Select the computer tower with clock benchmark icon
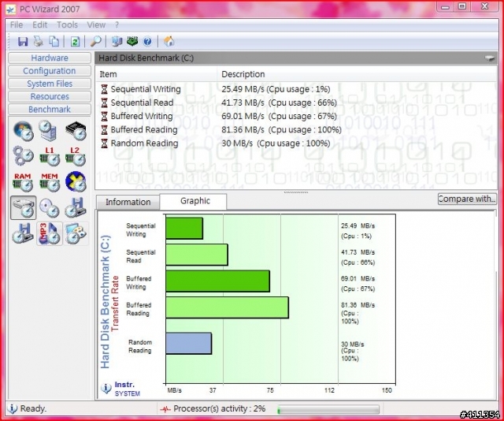504x421 pixels. (49, 130)
